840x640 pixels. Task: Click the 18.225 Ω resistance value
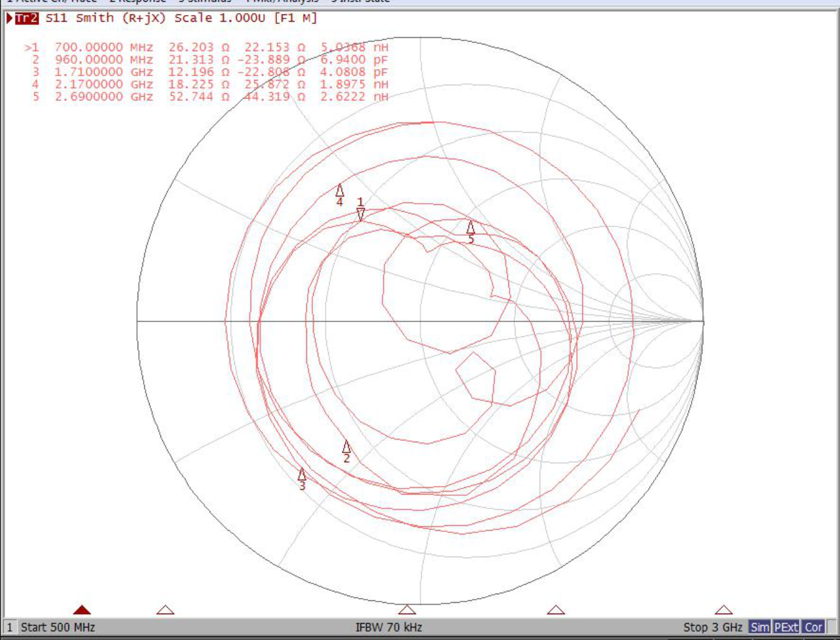199,84
